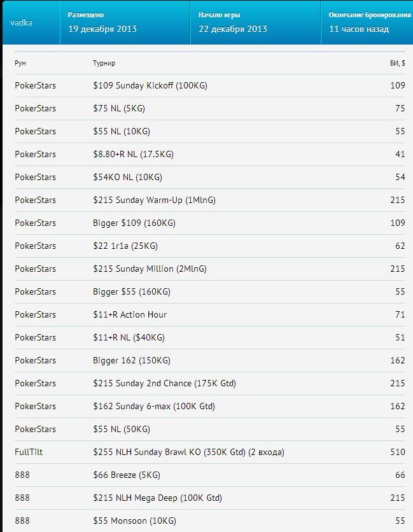Screen dimensions: 413x532
Task: Select the FullTilt $255 NLH Sunday Brawl row
Action: (x=210, y=452)
